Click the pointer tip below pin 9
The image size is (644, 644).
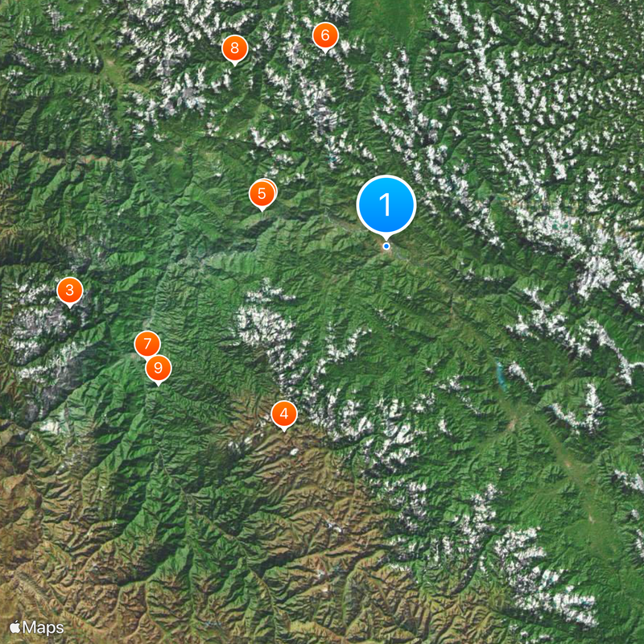(x=158, y=384)
